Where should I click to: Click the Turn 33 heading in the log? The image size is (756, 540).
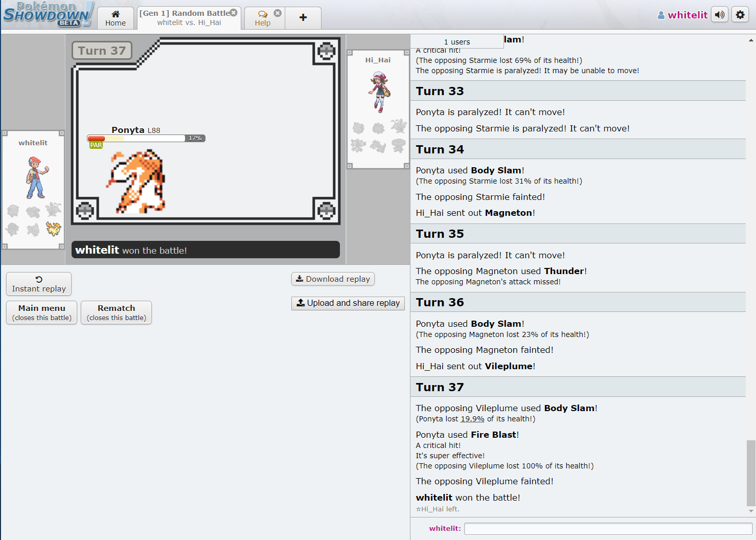440,91
